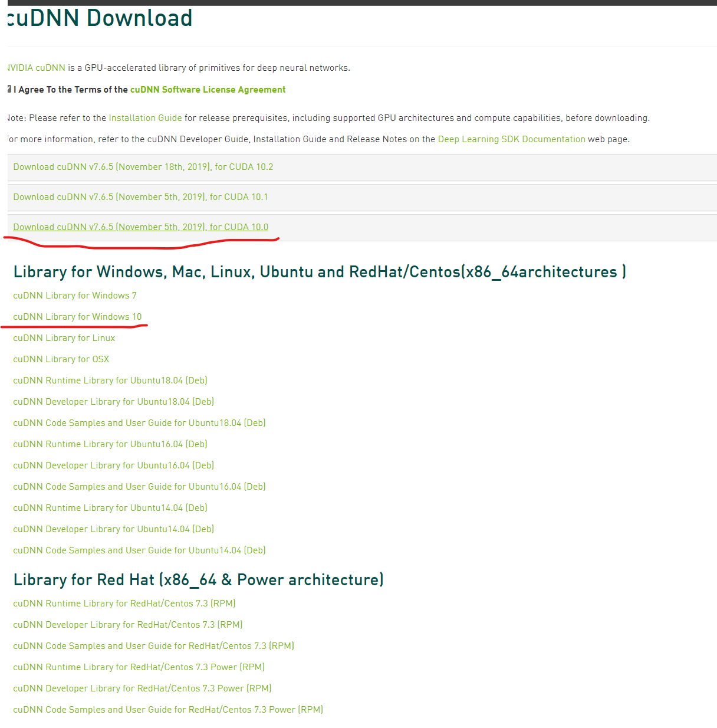Viewport: 717px width, 728px height.
Task: Open Deep Learning SDK Documentation link
Action: 512,139
